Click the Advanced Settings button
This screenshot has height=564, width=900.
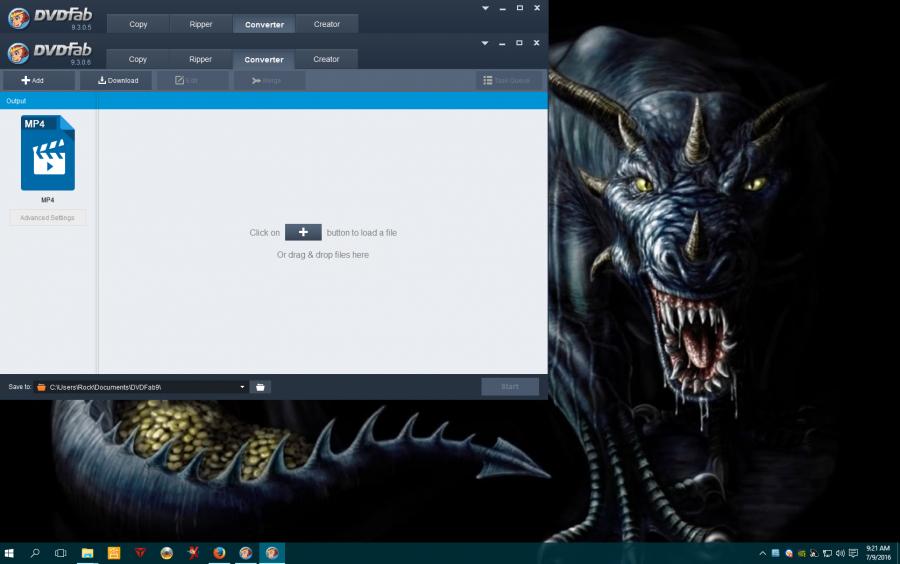point(48,217)
